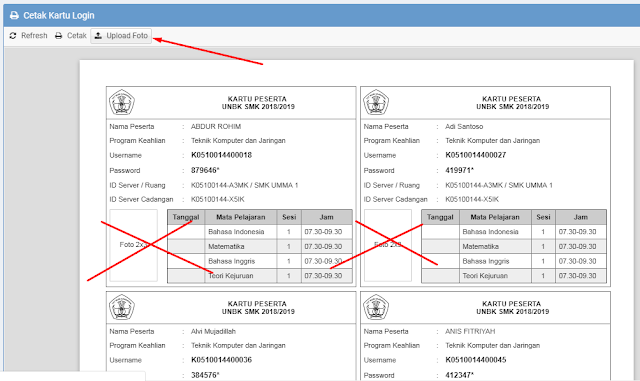Click the Upload Foto button
Viewport: 640px width, 381px height.
pyautogui.click(x=121, y=36)
